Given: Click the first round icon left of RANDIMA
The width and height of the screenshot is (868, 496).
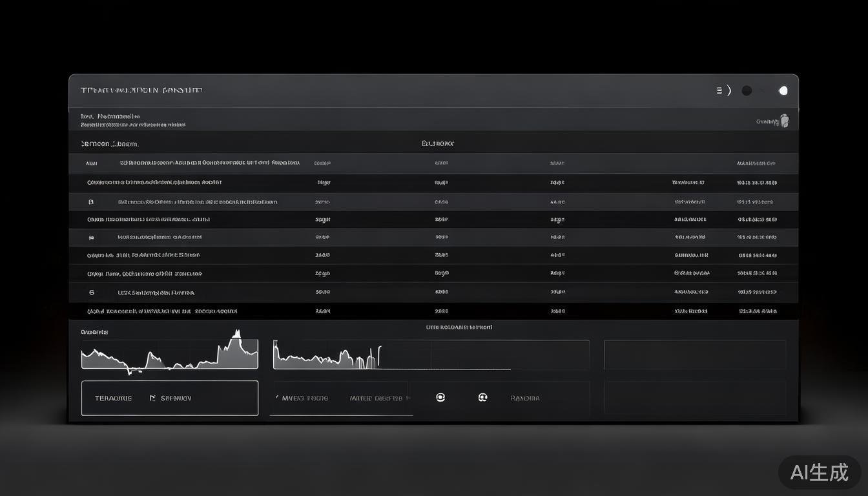Looking at the screenshot, I should [440, 398].
